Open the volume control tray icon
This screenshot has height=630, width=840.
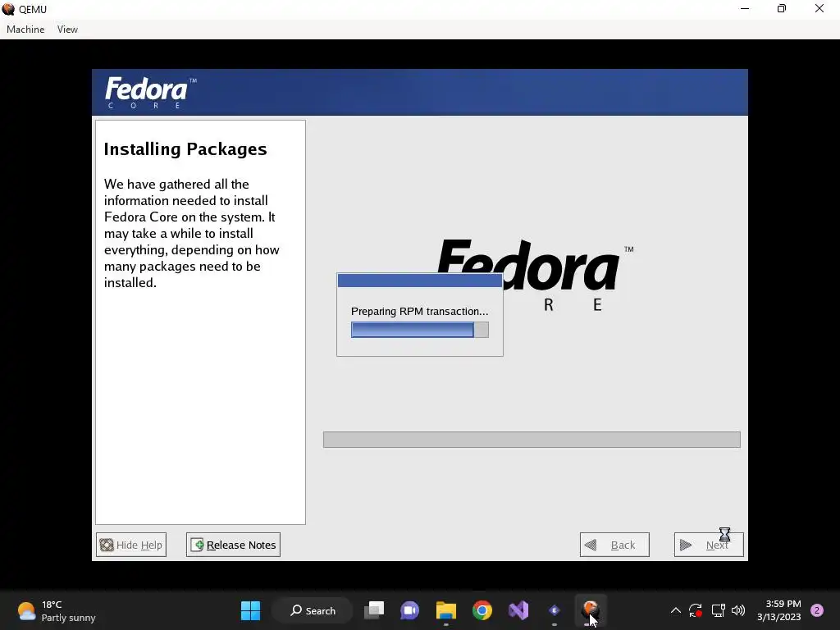[738, 610]
